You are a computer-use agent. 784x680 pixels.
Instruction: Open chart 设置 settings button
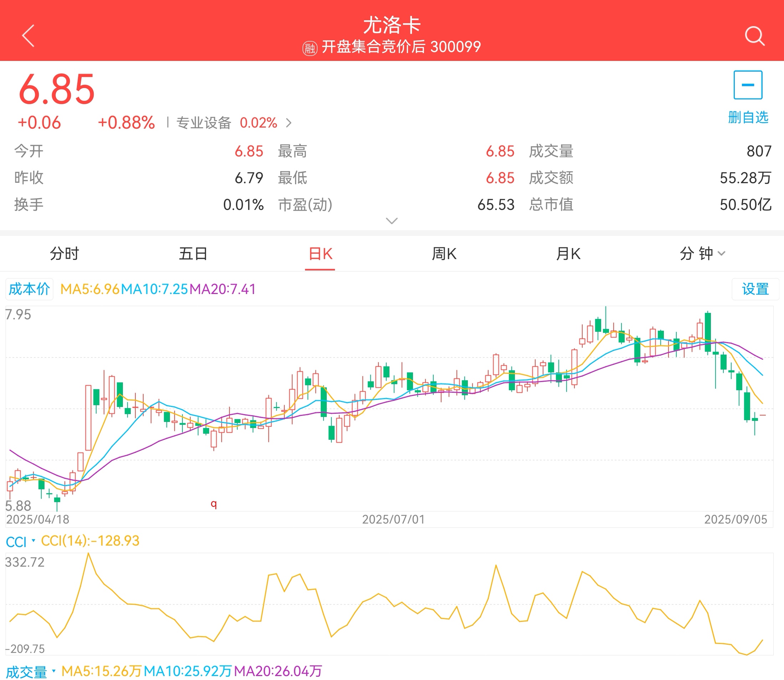(755, 289)
